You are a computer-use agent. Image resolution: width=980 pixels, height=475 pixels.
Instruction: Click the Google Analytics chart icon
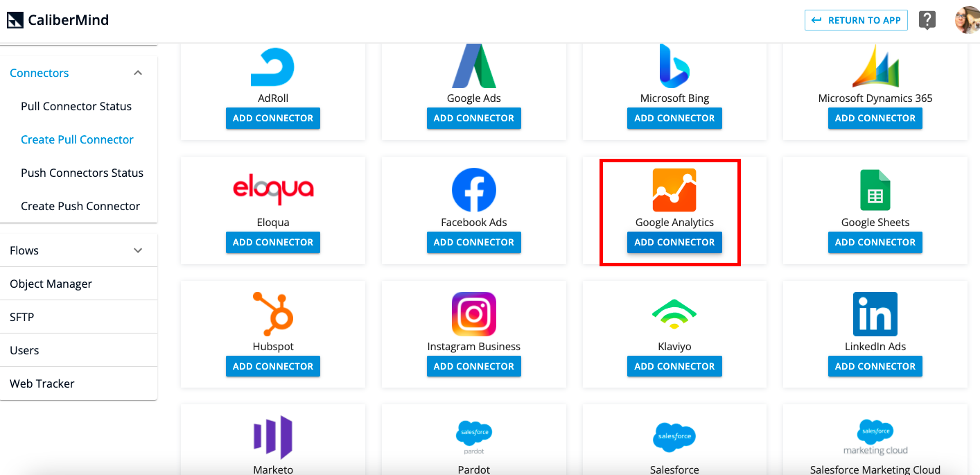674,190
